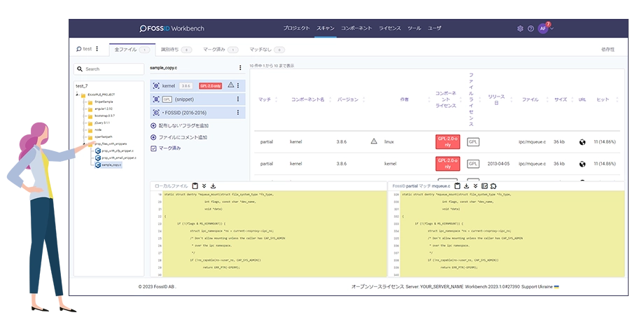This screenshot has width=644, height=315.
Task: Switch to the 全ファイル tab
Action: point(132,49)
